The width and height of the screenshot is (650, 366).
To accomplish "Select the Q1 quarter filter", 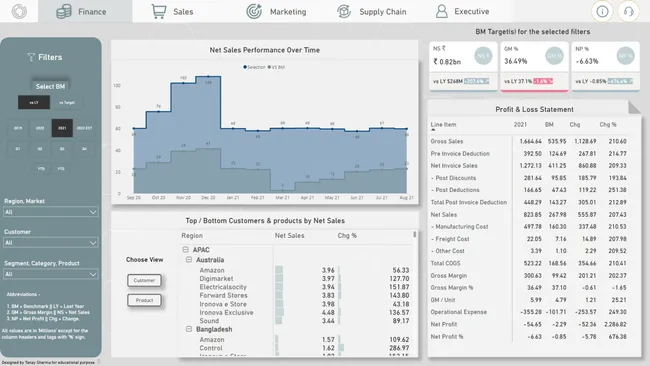I will click(x=18, y=148).
